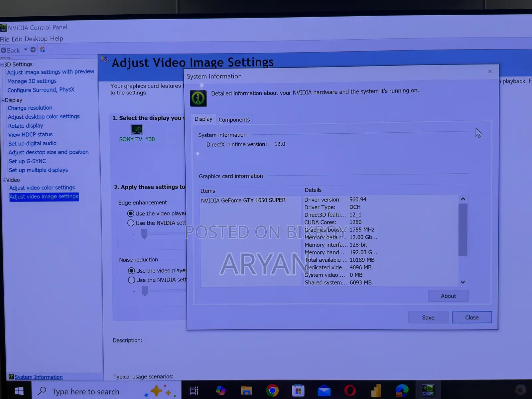Select Edge enhancement 'Use the video player' radio
The width and height of the screenshot is (532, 399).
(131, 213)
